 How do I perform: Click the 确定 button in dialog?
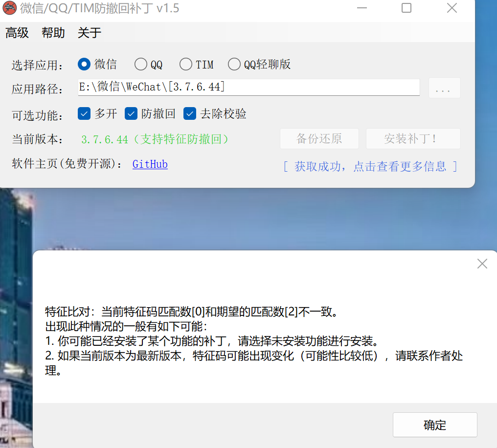pos(435,425)
